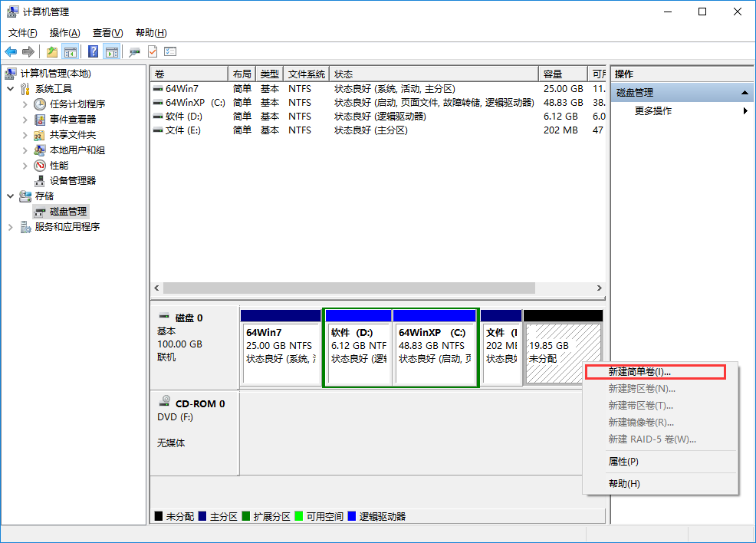Open the 查看 menu

(x=107, y=32)
